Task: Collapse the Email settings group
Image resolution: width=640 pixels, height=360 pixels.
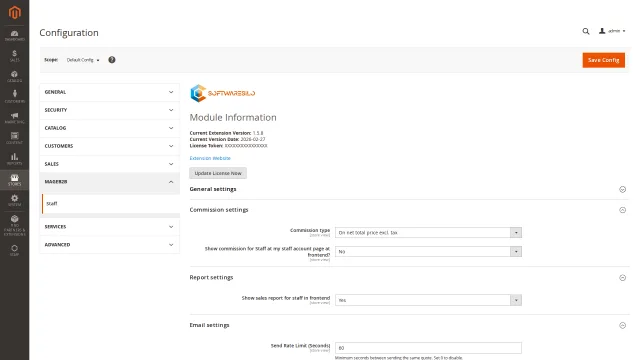Action: (x=409, y=325)
